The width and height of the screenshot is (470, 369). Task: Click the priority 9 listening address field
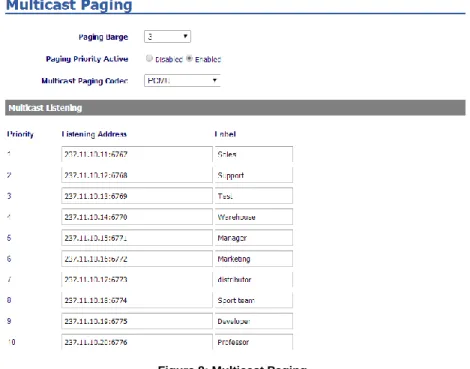137,321
